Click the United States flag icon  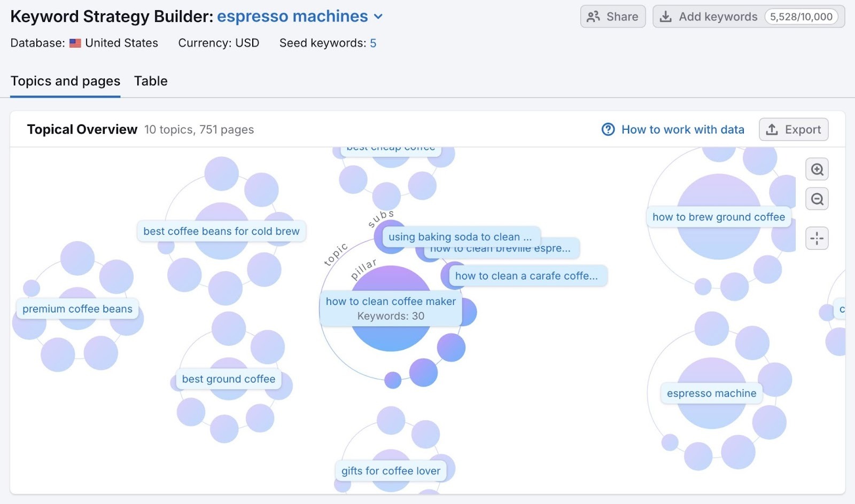(x=75, y=43)
